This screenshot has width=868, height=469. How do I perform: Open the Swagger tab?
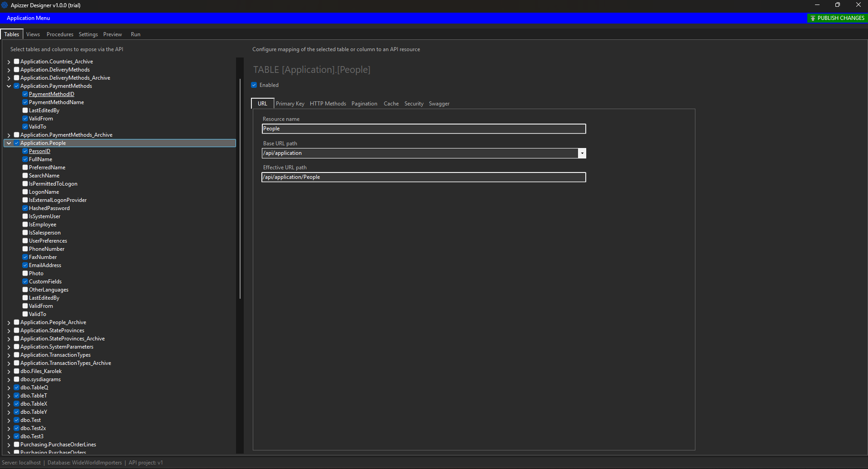pyautogui.click(x=439, y=104)
